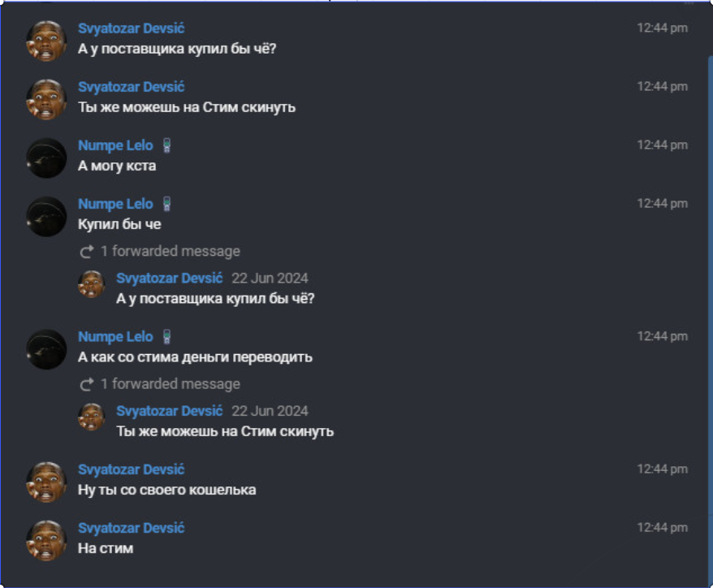Click Svyatozar's avatar beside the topmost message
Viewport: 713px width, 588px height.
46,41
